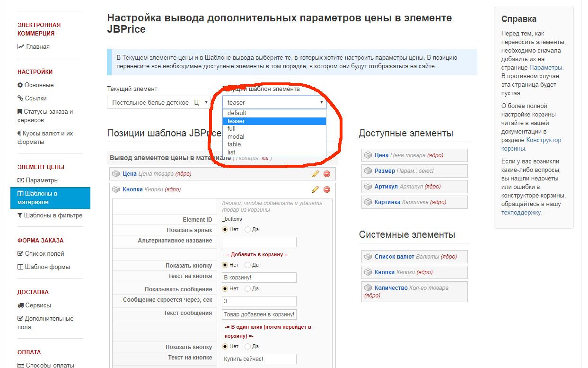Open Параметры in the sidebar menu

tap(42, 180)
